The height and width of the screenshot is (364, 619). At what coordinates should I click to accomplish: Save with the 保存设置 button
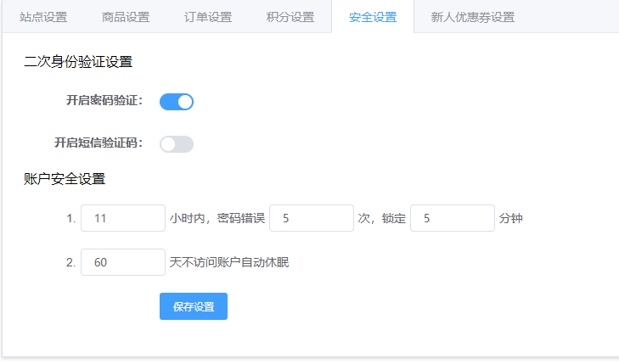point(194,306)
